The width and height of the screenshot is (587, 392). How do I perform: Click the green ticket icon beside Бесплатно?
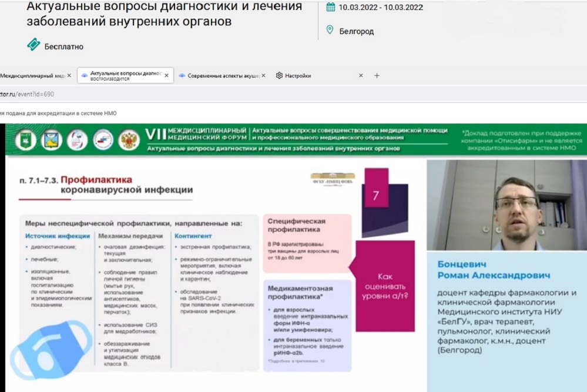click(33, 45)
